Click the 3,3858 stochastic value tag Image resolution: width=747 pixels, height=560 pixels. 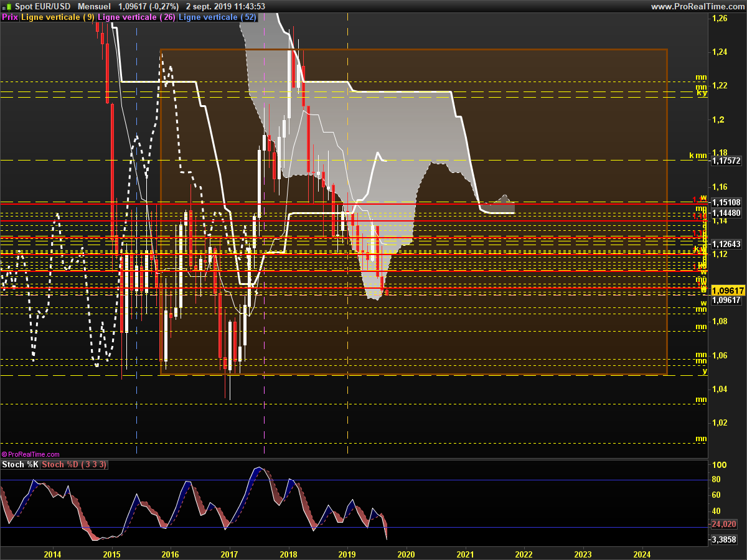[x=725, y=539]
